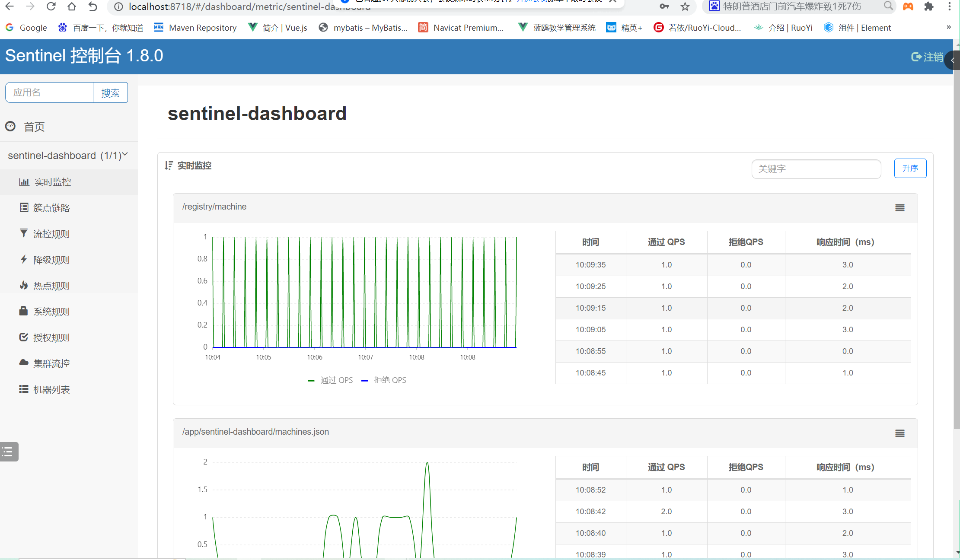Select 集群流控 in the sidebar

[x=69, y=363]
